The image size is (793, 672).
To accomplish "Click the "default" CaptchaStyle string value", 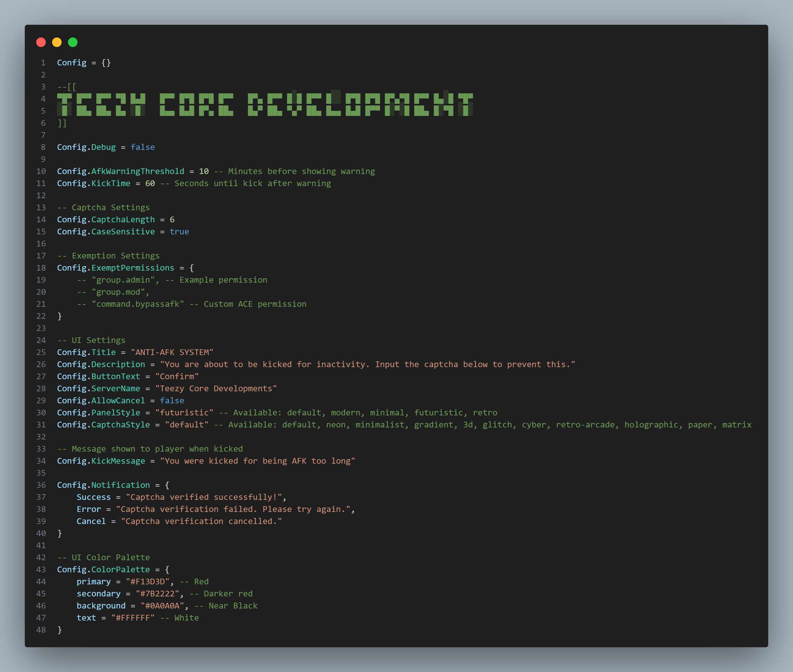I will [187, 424].
